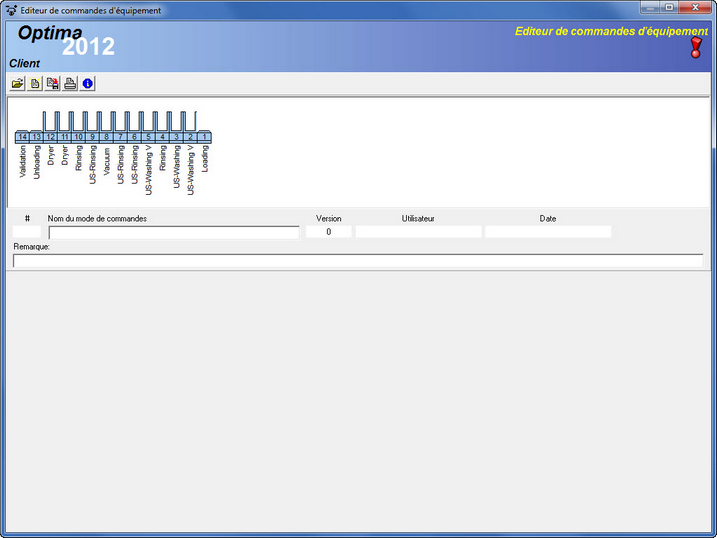
Task: Print the equipment commands
Action: tap(70, 84)
